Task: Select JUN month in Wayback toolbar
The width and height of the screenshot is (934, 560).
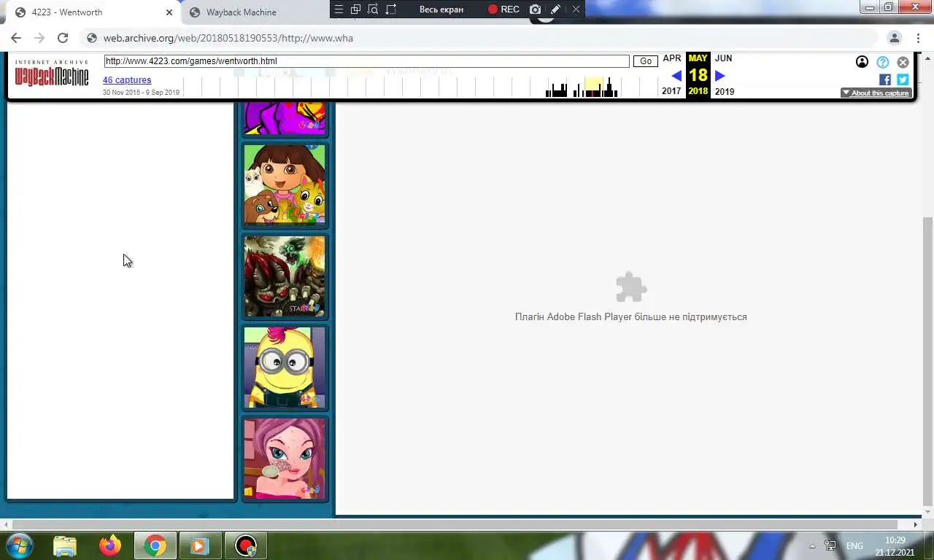Action: tap(723, 58)
